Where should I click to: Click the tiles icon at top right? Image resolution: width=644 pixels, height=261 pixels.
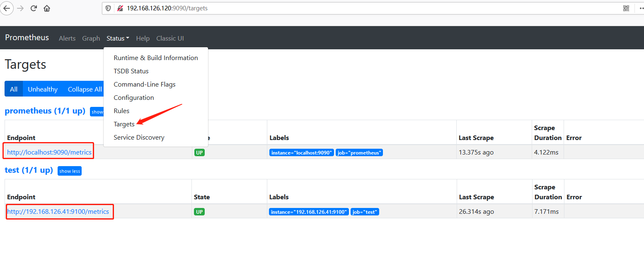click(x=626, y=8)
